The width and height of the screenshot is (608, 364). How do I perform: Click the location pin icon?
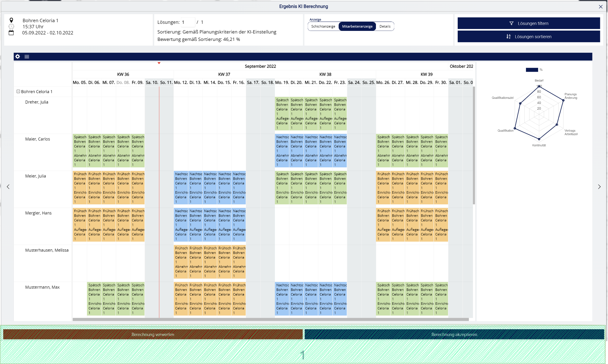tap(11, 20)
